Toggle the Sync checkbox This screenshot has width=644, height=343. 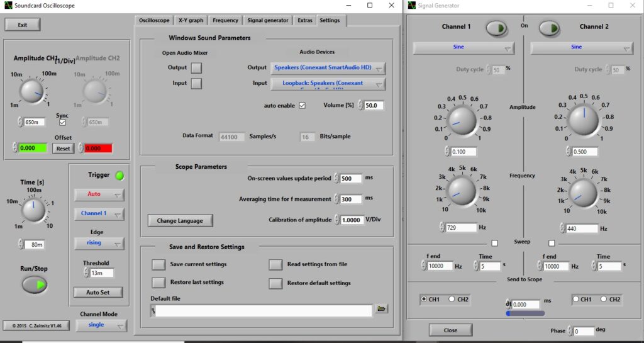pos(62,123)
